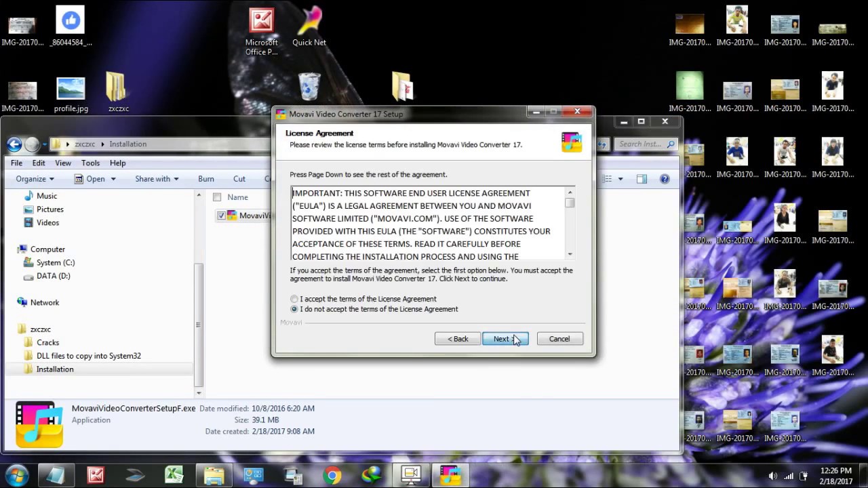
Task: Open the Help menu in Explorer
Action: 117,163
